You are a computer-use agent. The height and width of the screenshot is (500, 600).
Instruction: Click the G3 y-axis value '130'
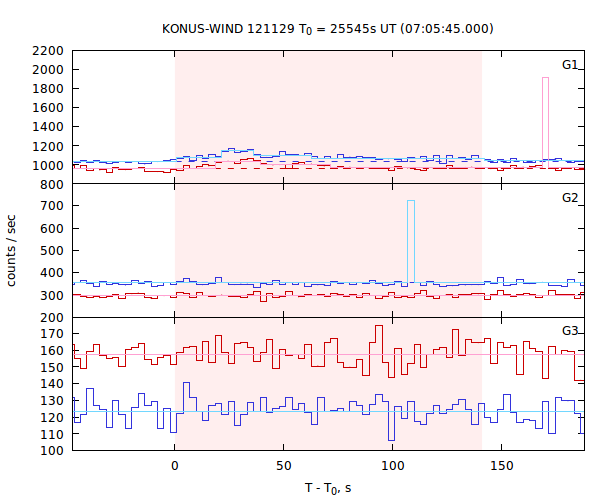52,401
